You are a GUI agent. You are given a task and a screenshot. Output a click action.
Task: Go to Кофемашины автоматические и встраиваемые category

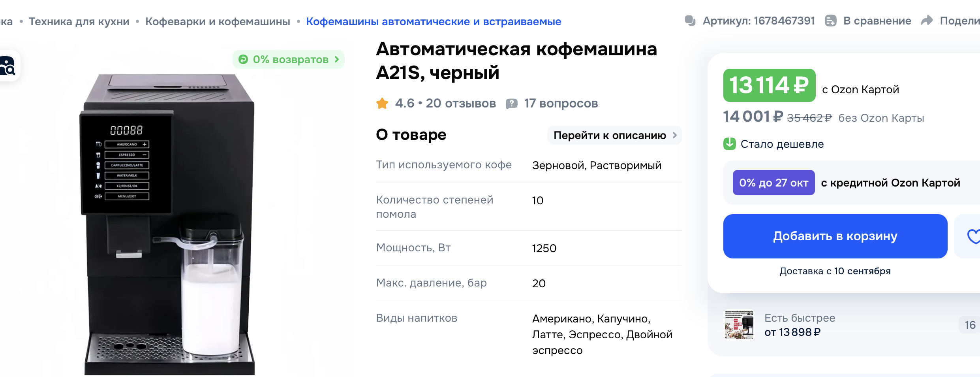(434, 21)
